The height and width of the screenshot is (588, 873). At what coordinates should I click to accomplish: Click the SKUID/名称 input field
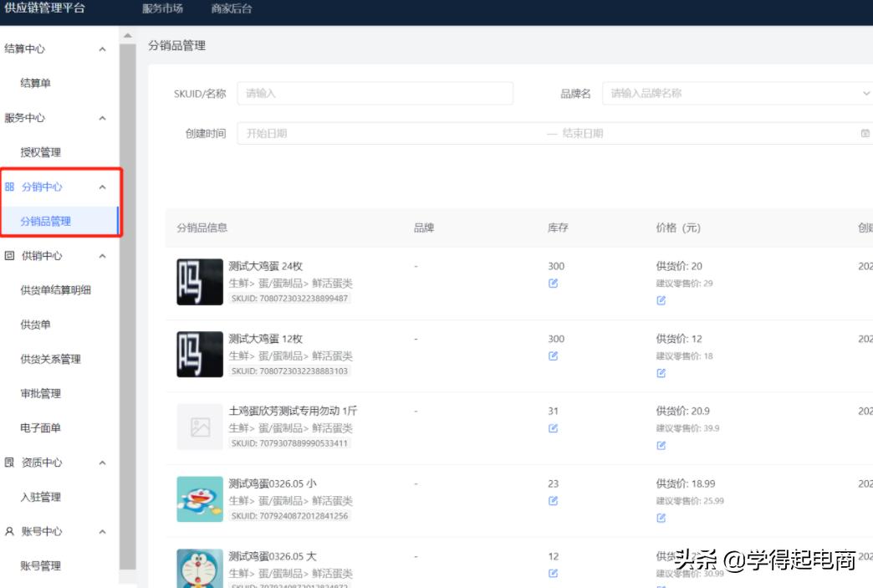click(376, 93)
